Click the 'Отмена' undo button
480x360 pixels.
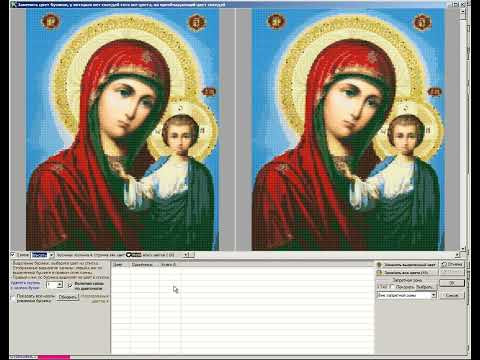coord(452,264)
